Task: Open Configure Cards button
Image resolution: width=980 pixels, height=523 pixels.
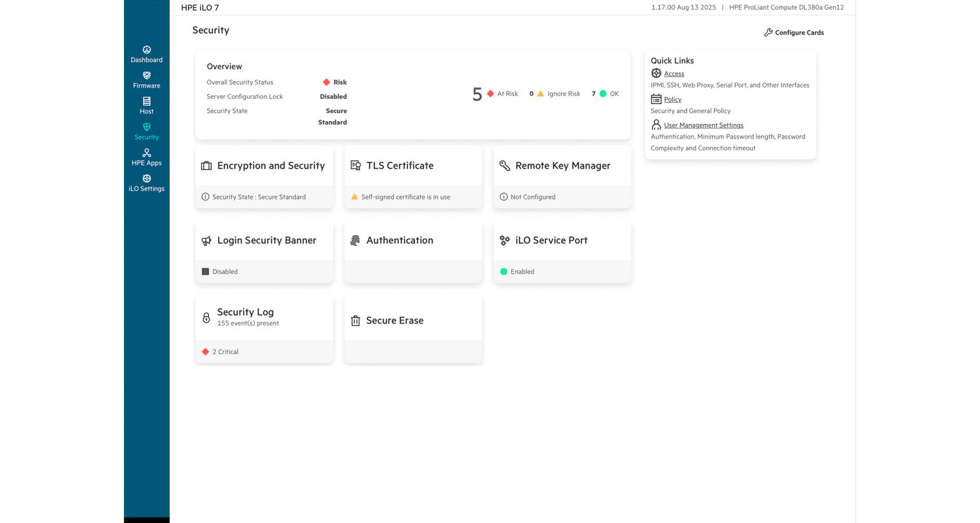Action: (794, 33)
